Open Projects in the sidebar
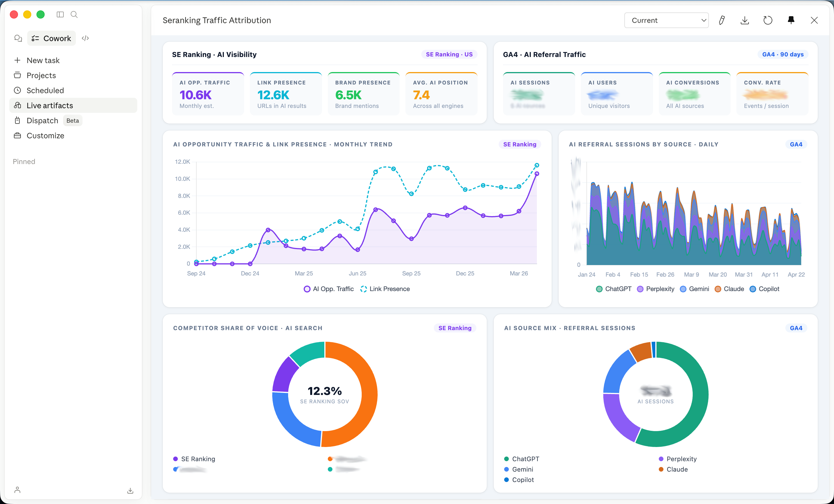Image resolution: width=834 pixels, height=504 pixels. pos(73,75)
